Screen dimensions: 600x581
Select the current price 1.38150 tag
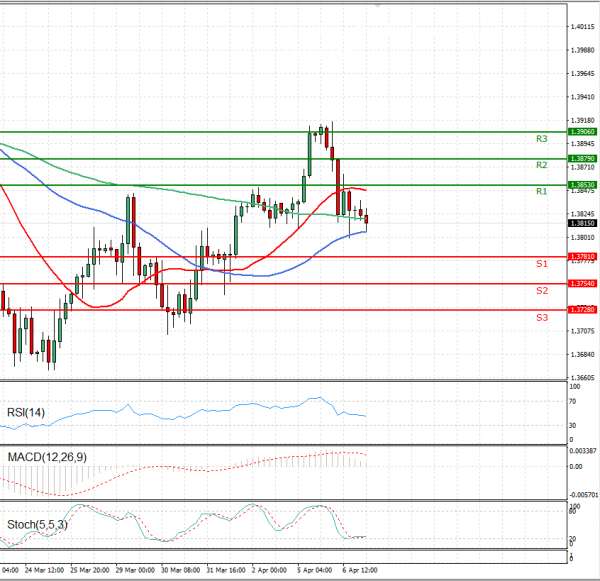point(583,223)
